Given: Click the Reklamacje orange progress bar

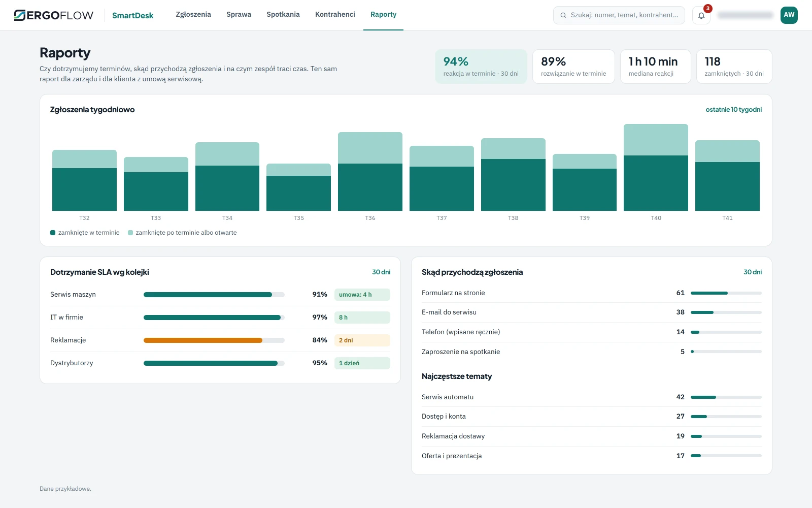Looking at the screenshot, I should (x=203, y=340).
